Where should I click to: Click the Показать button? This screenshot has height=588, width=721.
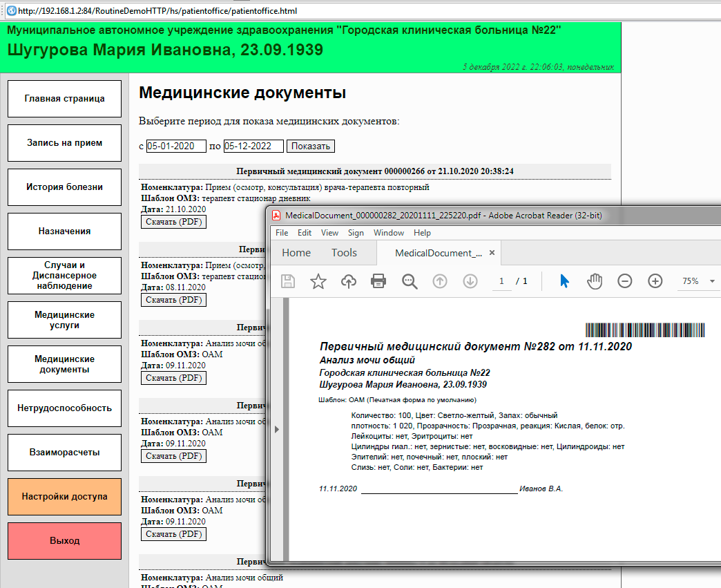[x=311, y=146]
